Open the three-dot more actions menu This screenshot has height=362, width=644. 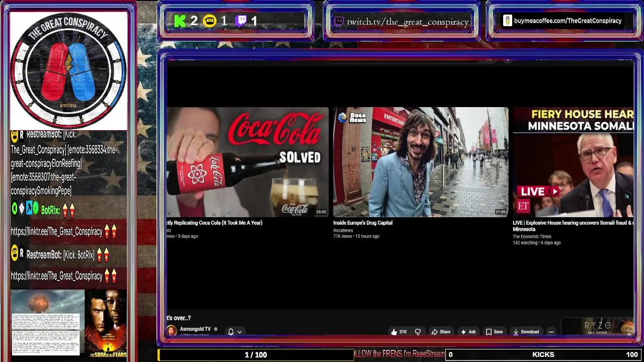(x=551, y=332)
